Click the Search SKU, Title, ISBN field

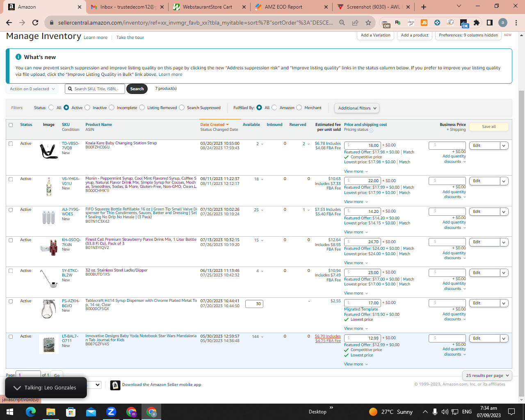[94, 89]
